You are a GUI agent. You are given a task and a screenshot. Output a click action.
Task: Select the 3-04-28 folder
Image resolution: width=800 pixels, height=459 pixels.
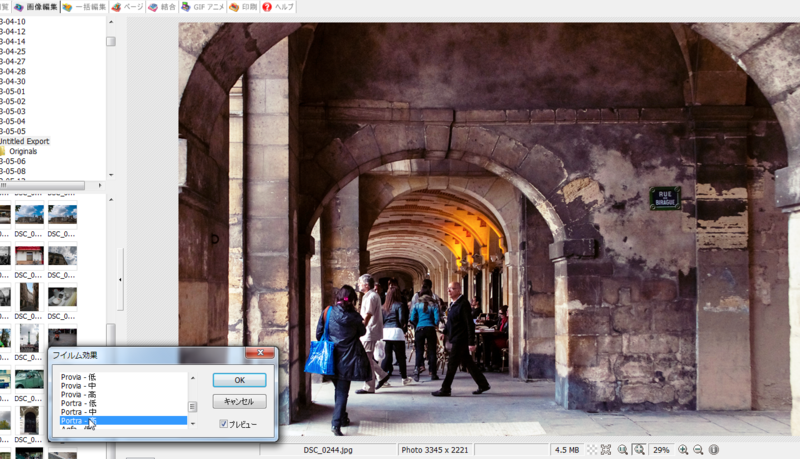(13, 71)
